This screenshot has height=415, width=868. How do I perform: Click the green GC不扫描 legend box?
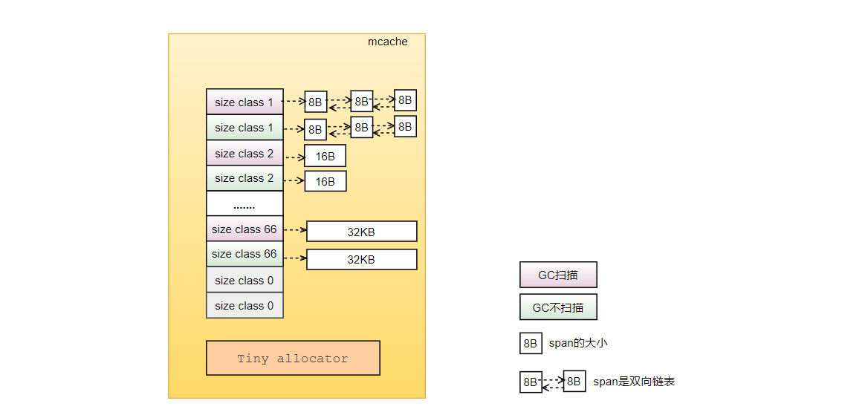558,307
